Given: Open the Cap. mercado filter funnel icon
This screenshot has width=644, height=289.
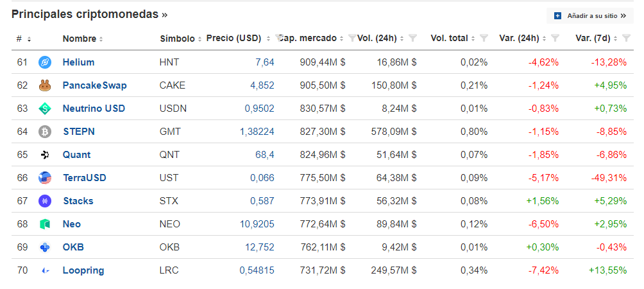Looking at the screenshot, I should tap(352, 39).
